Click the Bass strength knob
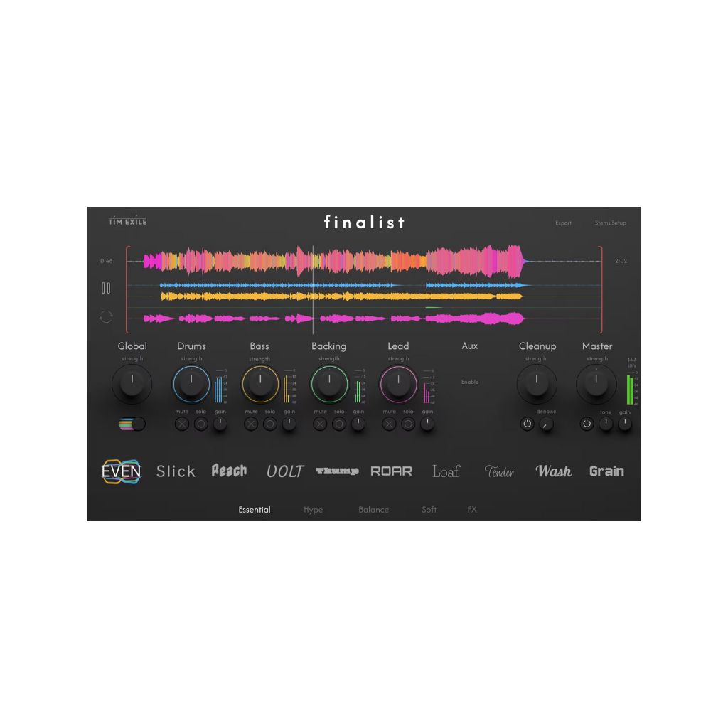Viewport: 728px width, 728px height. click(x=260, y=384)
